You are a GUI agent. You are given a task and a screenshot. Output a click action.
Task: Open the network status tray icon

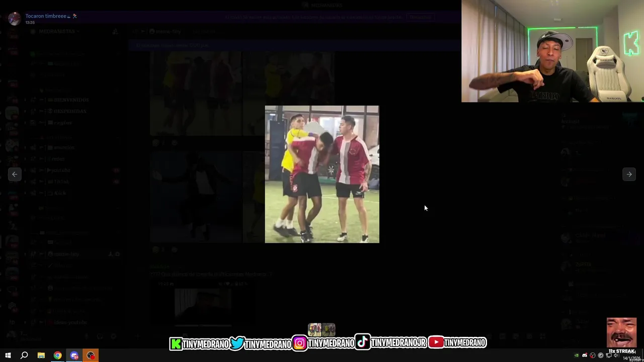609,355
